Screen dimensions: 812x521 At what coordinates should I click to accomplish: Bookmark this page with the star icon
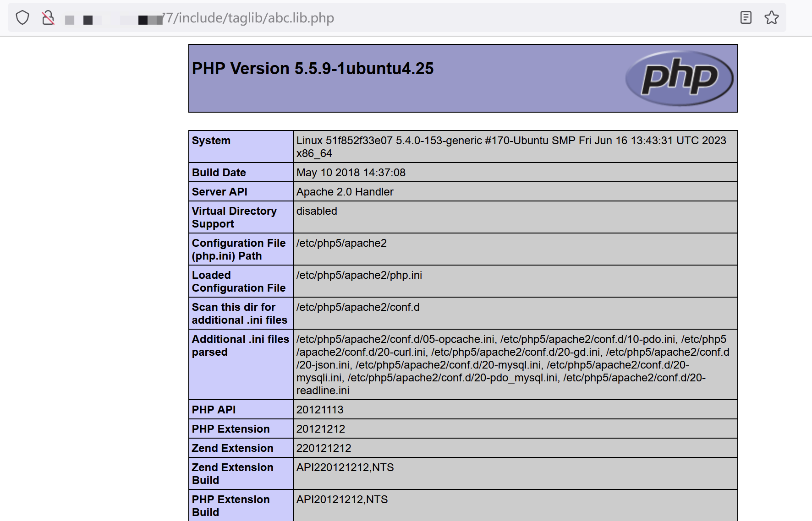tap(771, 18)
